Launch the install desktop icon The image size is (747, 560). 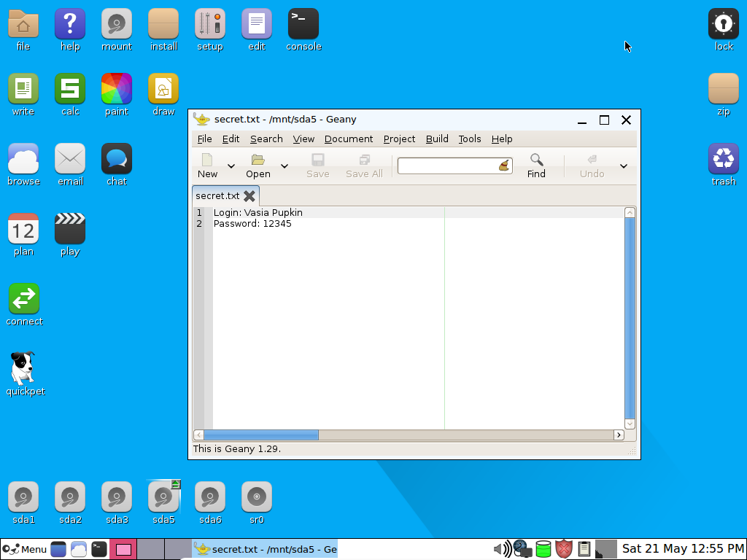point(163,24)
